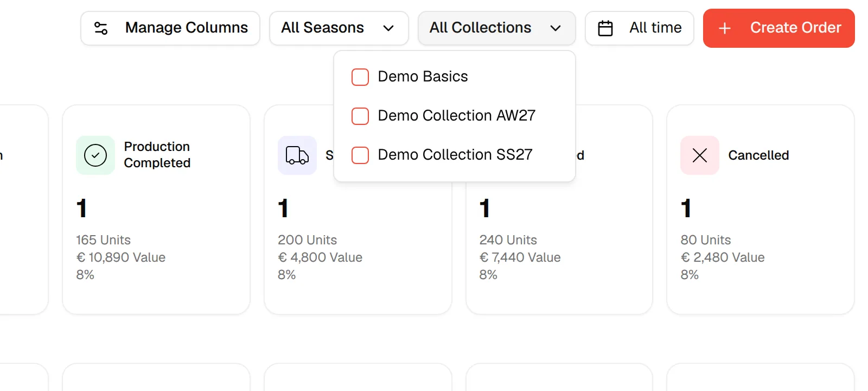Open the Manage Columns settings

coord(170,28)
